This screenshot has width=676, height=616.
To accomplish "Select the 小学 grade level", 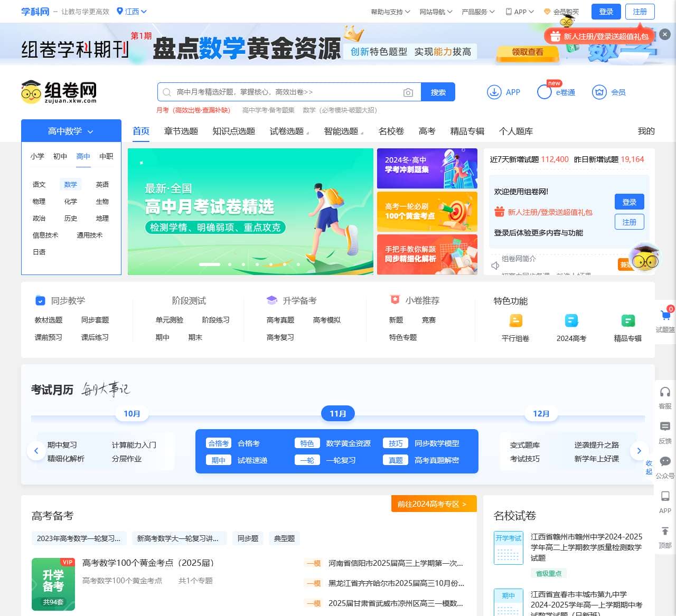I will click(x=37, y=156).
